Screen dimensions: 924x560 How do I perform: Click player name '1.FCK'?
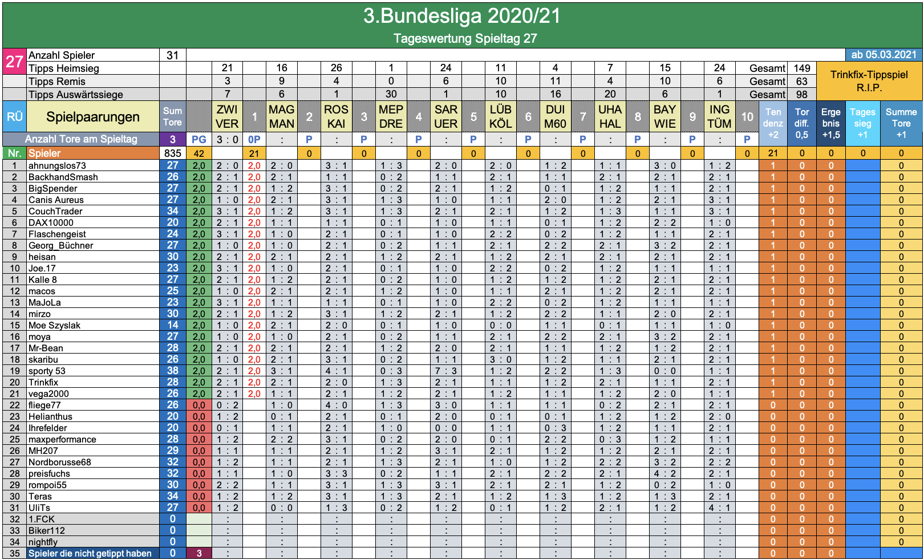click(42, 519)
